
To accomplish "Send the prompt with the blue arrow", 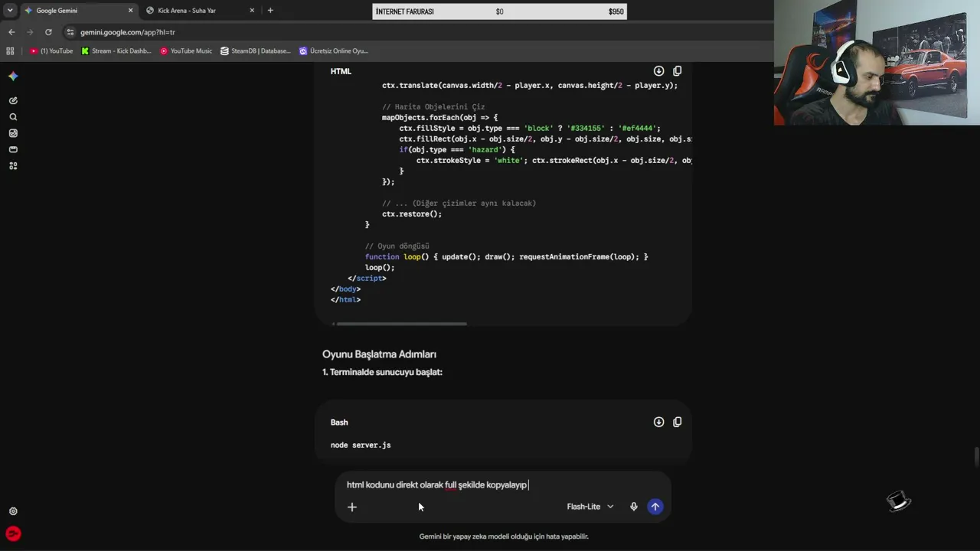I will [x=655, y=507].
